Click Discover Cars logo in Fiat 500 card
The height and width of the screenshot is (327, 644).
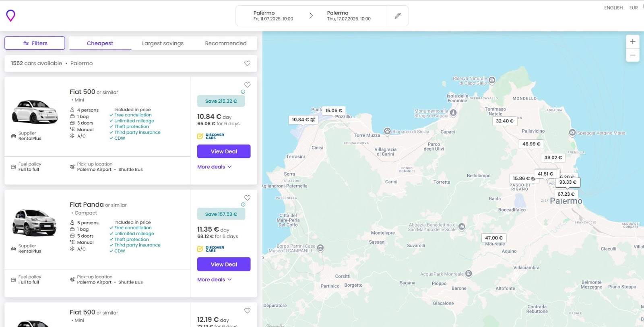pyautogui.click(x=211, y=136)
